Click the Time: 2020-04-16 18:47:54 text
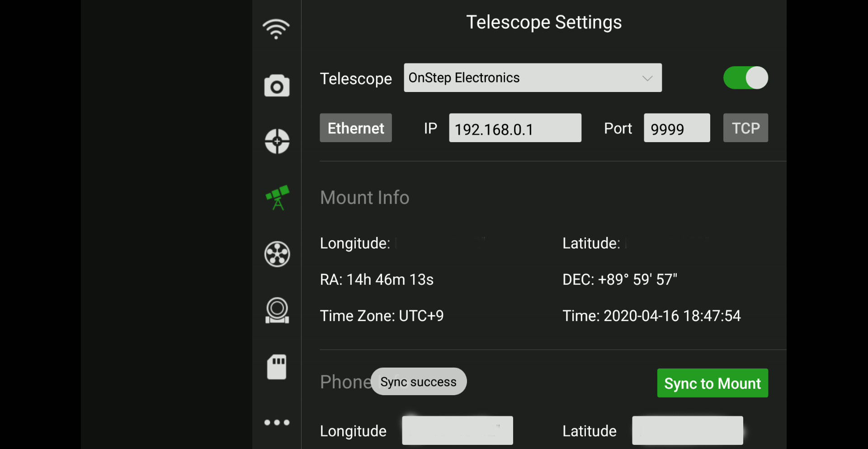This screenshot has width=868, height=449. 651,316
